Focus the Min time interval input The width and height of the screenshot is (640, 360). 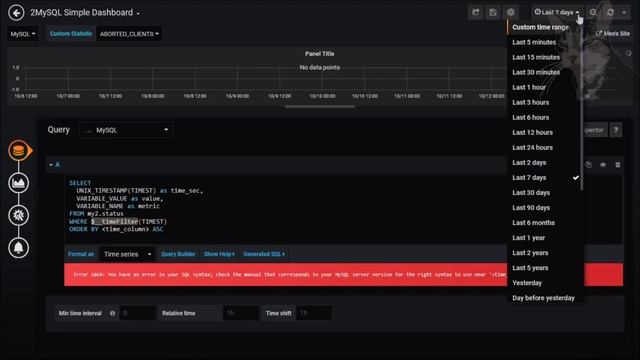coord(137,313)
